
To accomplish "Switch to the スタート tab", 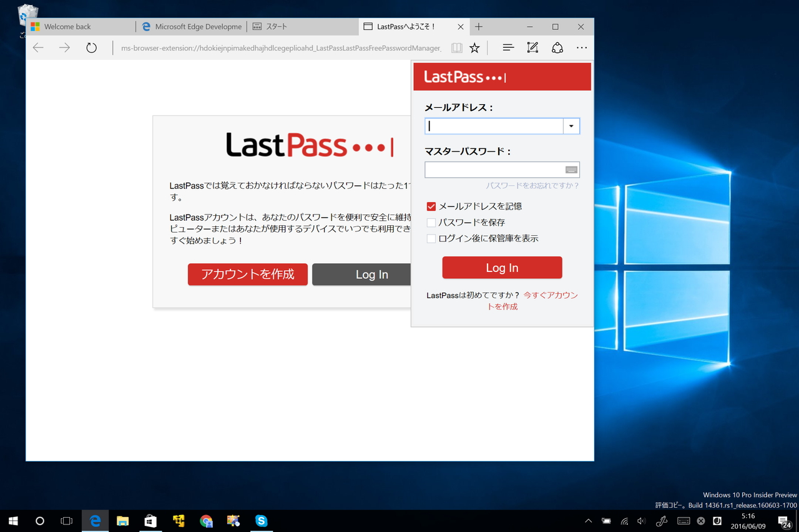I will click(303, 27).
